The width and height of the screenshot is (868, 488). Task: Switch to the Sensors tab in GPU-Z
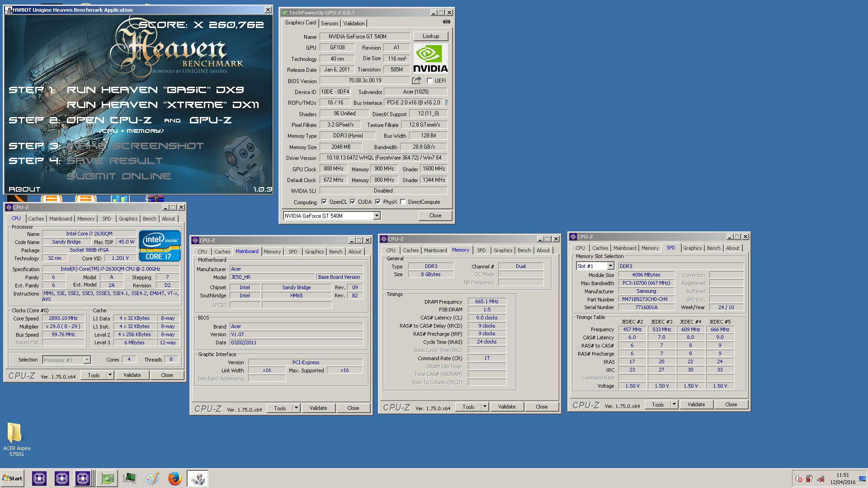330,23
